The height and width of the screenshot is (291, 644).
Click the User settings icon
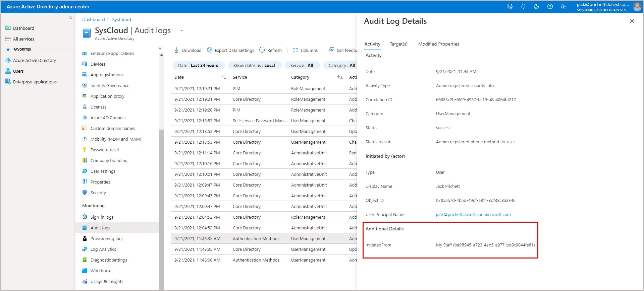[85, 171]
